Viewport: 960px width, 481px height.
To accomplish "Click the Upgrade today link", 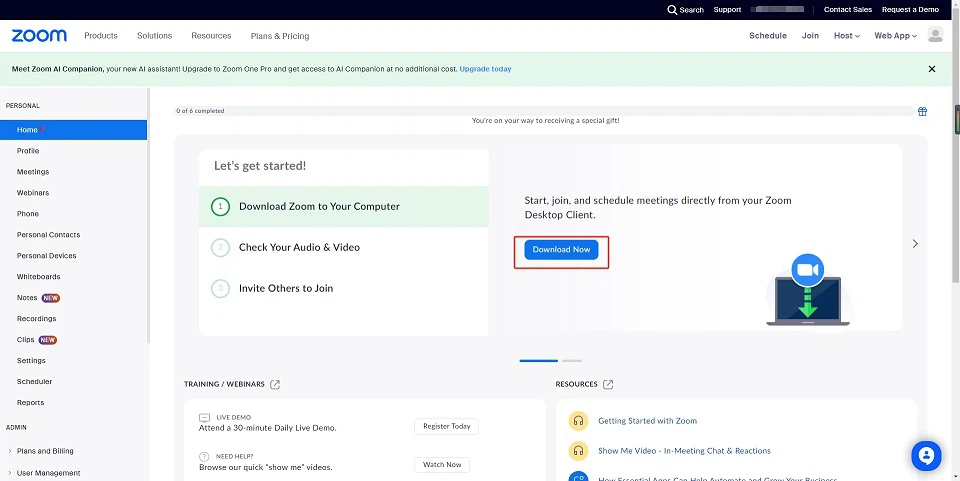I will [x=485, y=69].
